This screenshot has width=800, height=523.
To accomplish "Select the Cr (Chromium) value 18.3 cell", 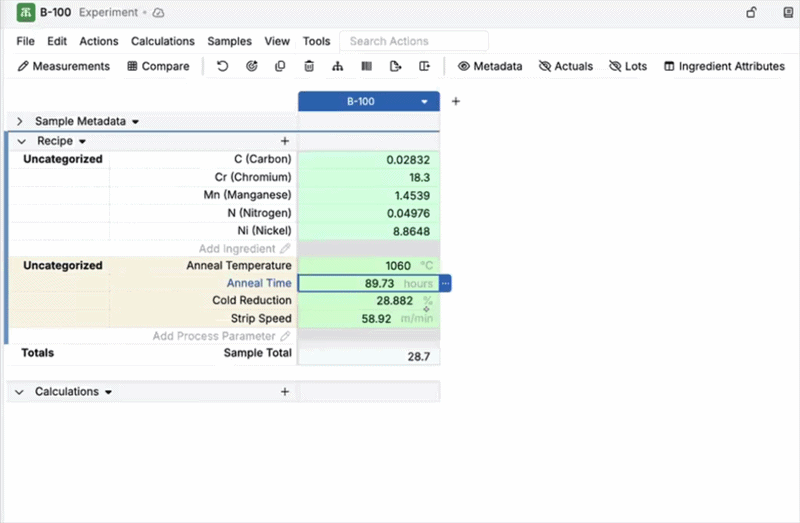I will pos(368,178).
